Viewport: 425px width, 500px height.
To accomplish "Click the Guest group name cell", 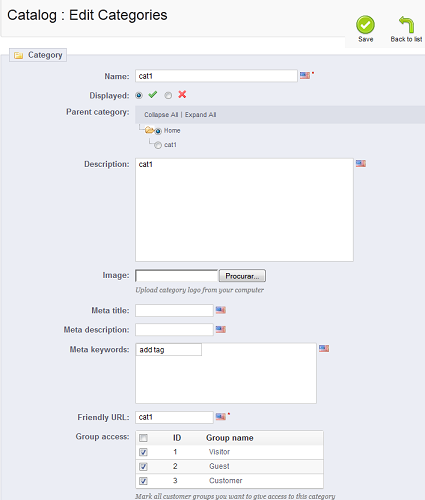I will click(219, 466).
